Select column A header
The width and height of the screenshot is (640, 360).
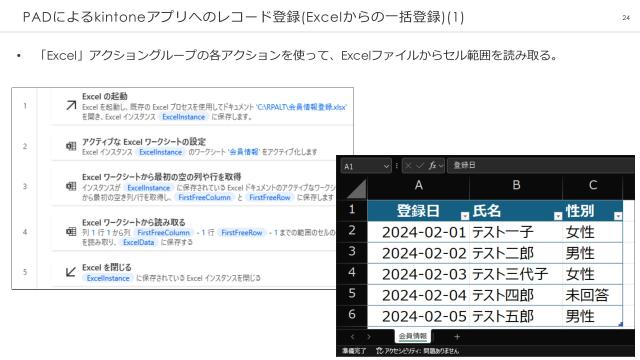point(418,186)
